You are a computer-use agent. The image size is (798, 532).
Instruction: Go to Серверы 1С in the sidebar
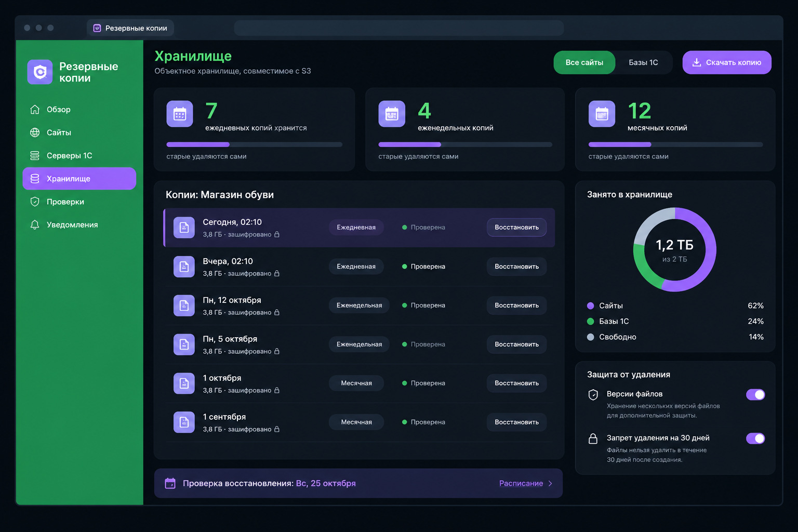pyautogui.click(x=79, y=155)
